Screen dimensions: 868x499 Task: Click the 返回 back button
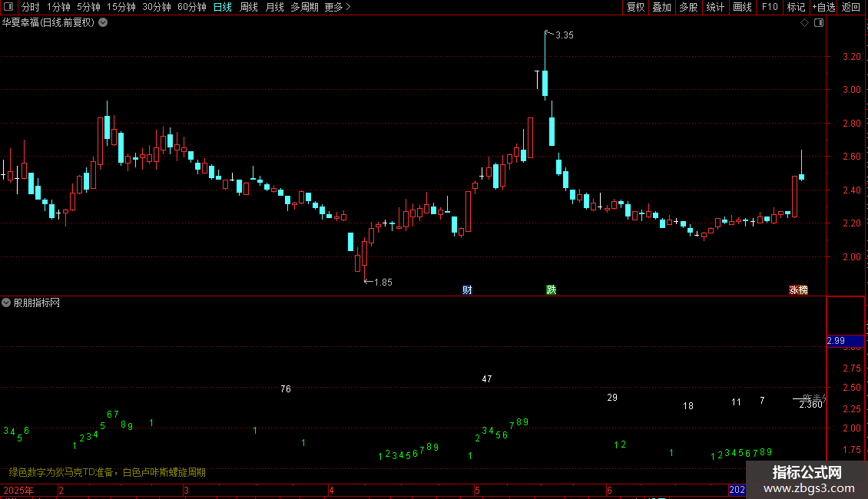point(851,7)
